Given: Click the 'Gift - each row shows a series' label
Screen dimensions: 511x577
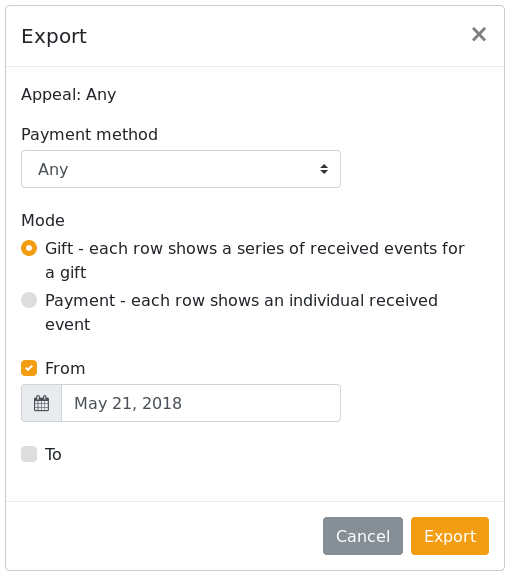Looking at the screenshot, I should coord(255,260).
